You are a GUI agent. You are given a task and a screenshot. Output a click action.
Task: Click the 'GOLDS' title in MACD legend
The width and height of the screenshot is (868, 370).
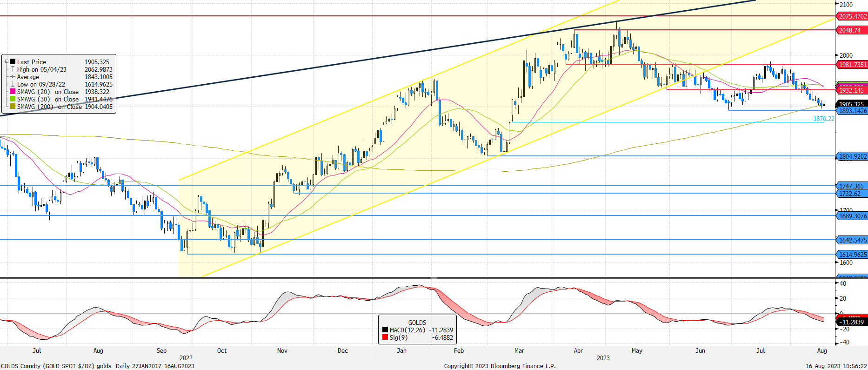tap(417, 323)
